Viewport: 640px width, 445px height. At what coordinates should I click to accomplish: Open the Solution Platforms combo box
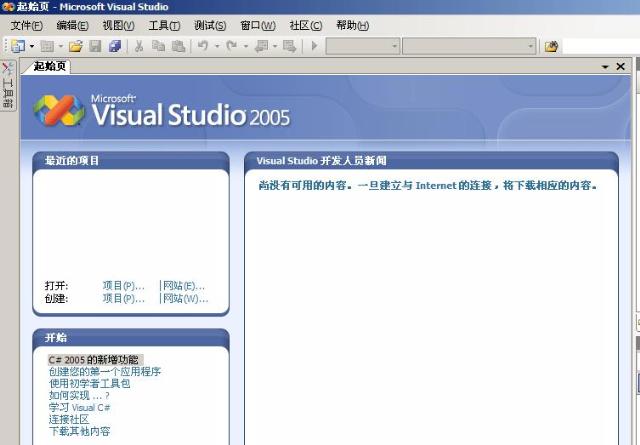pyautogui.click(x=469, y=46)
